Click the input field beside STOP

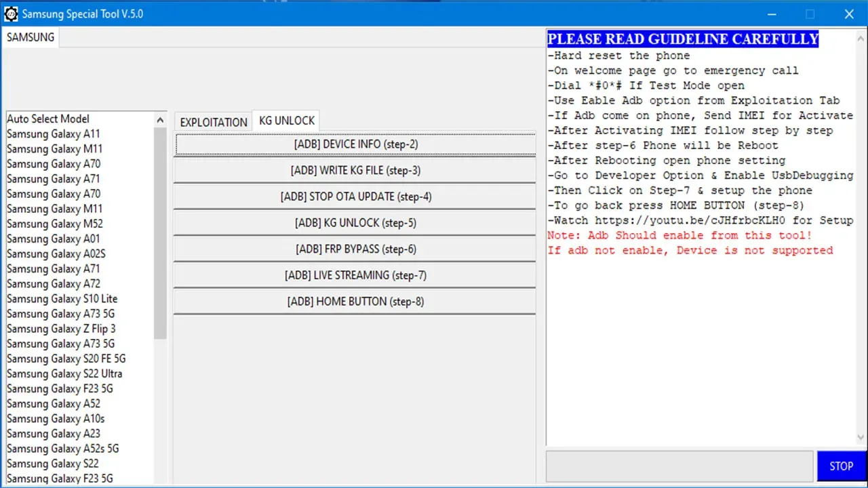pos(679,466)
